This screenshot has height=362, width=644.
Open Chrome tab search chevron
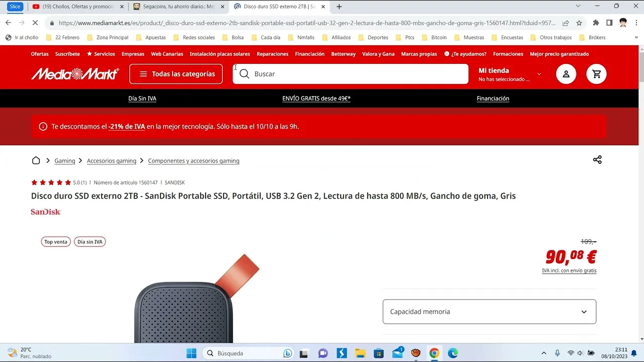(x=578, y=6)
